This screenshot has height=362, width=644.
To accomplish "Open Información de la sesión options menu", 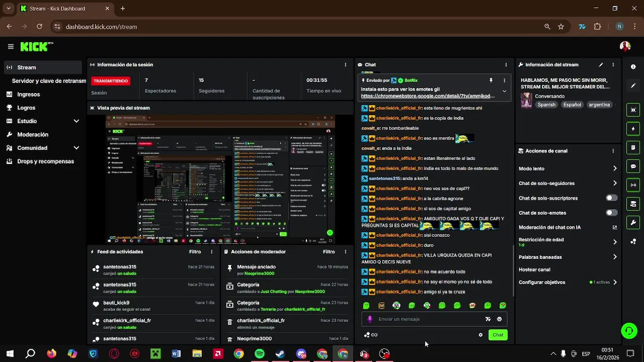I will pos(345,65).
